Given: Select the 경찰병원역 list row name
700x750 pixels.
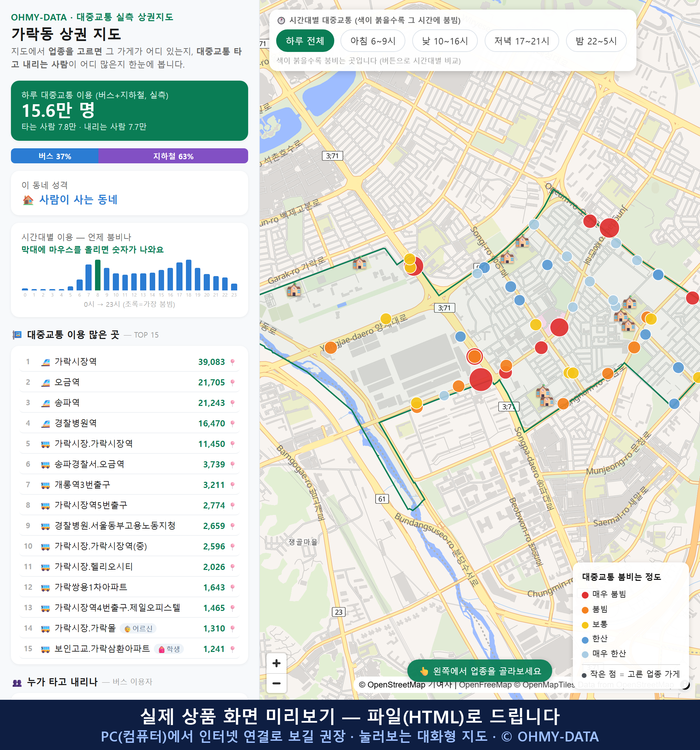Looking at the screenshot, I should click(x=76, y=423).
